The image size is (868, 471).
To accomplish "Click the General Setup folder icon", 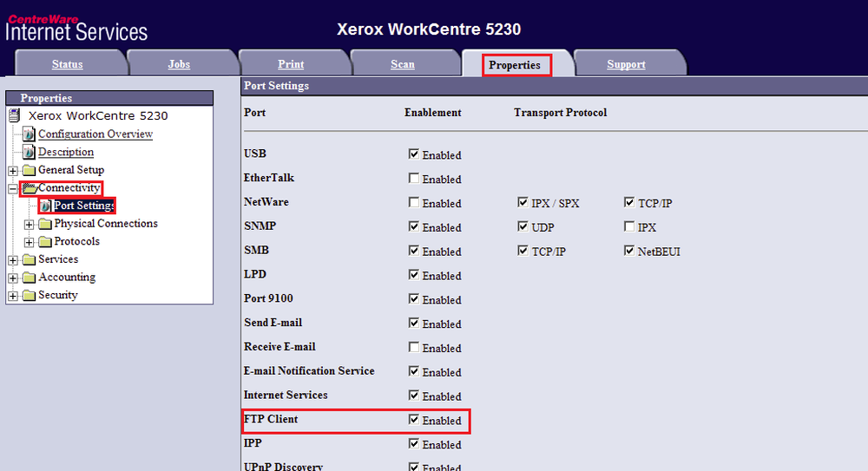I will (x=29, y=170).
